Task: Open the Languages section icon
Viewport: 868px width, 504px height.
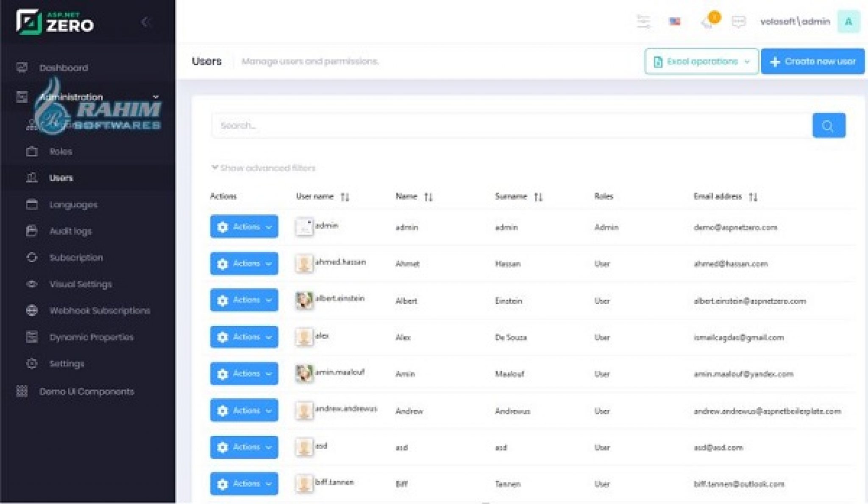Action: click(x=31, y=204)
